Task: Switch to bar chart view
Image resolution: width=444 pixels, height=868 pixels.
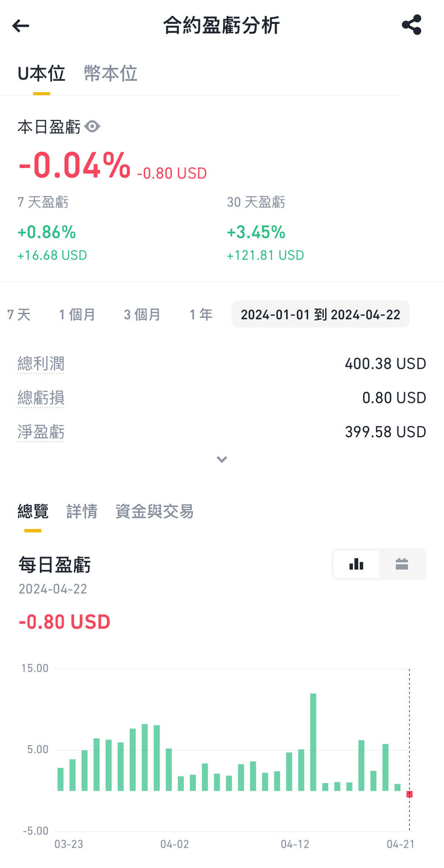Action: (x=356, y=564)
